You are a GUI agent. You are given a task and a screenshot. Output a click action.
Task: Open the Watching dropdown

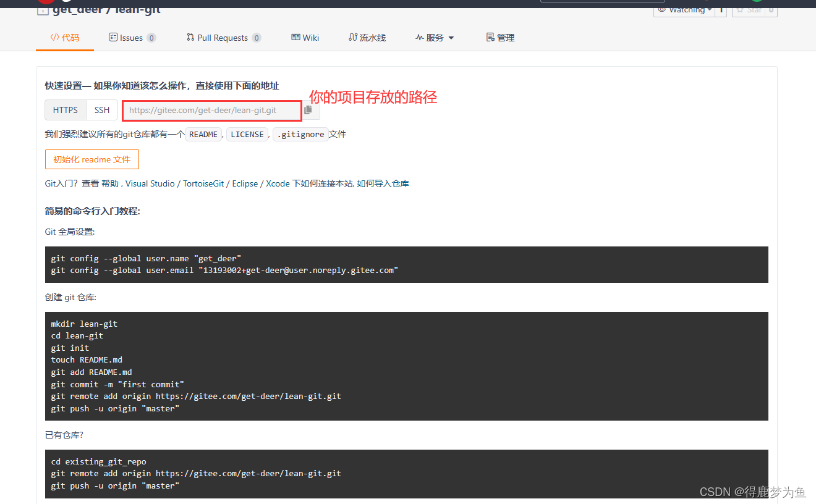(684, 9)
